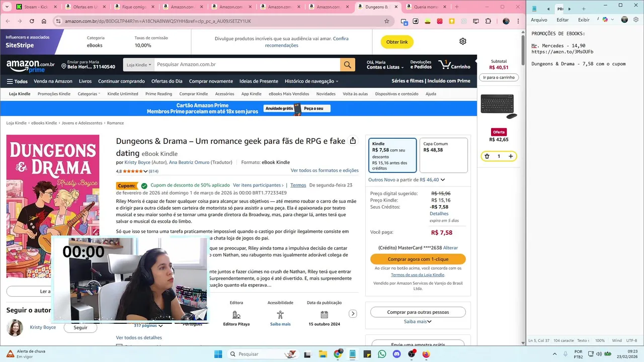Image resolution: width=644 pixels, height=362 pixels.
Task: Click the 'Seguir' author button
Action: coord(80,327)
